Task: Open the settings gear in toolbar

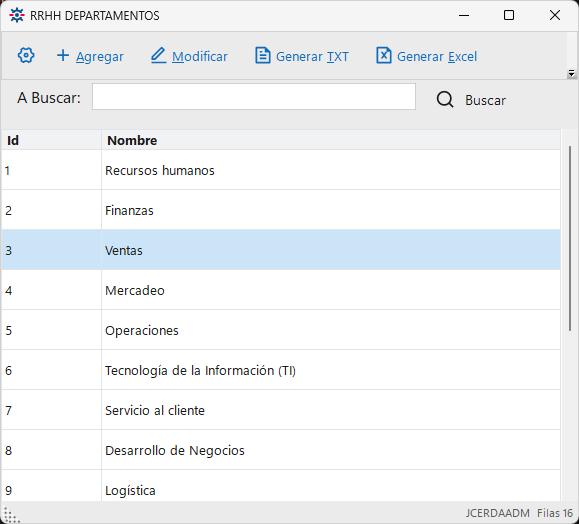Action: click(x=26, y=56)
